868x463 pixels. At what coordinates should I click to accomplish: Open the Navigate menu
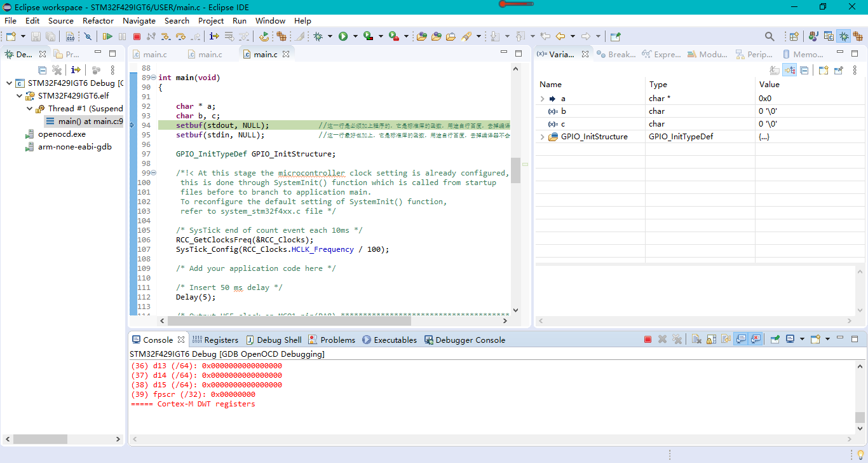tap(139, 20)
